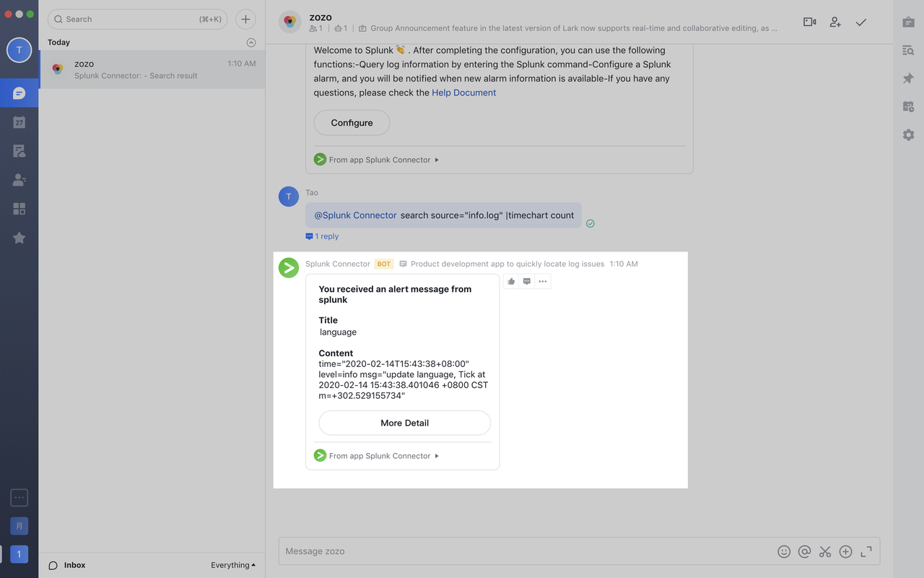Open the Everything filter dropdown
924x578 pixels.
pos(232,565)
